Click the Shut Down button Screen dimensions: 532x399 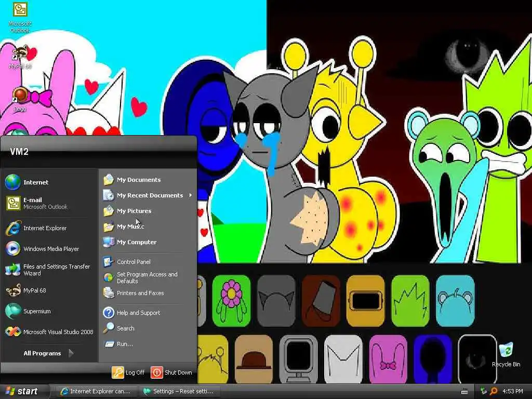pos(171,372)
